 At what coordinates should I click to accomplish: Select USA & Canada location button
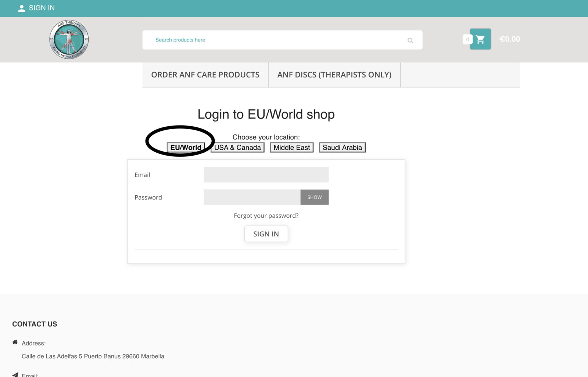tap(237, 148)
